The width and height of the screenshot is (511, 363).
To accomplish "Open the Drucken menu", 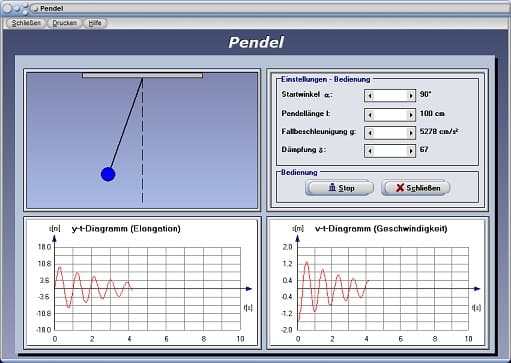I will (64, 23).
